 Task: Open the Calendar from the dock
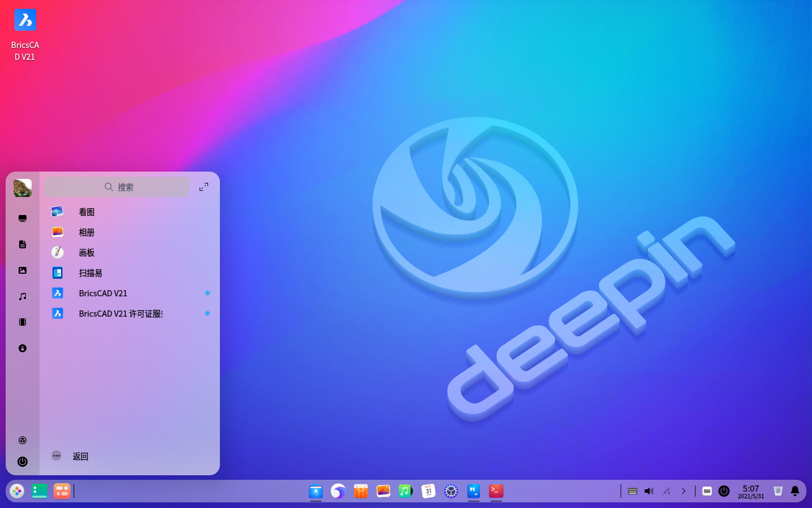click(429, 491)
